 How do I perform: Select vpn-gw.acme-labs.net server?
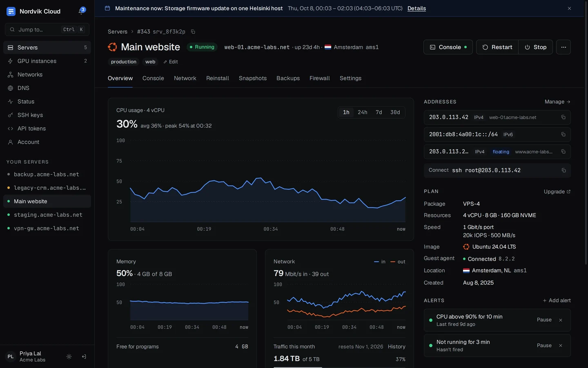point(47,228)
